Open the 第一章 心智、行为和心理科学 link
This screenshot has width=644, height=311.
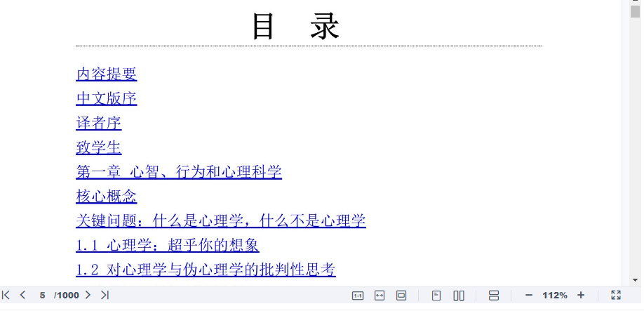pos(178,172)
